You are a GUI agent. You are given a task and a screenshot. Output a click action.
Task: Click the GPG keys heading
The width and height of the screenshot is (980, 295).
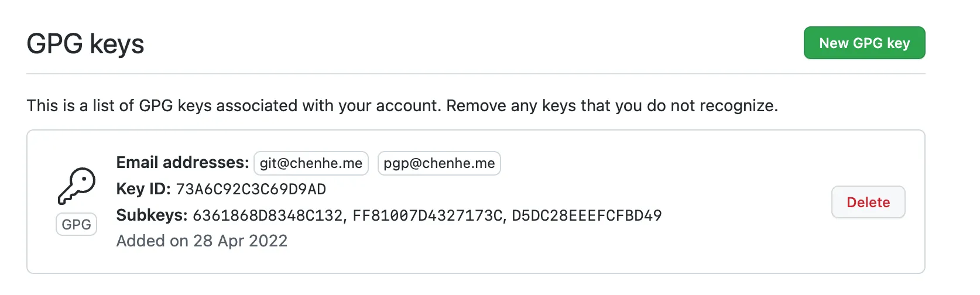coord(85,44)
